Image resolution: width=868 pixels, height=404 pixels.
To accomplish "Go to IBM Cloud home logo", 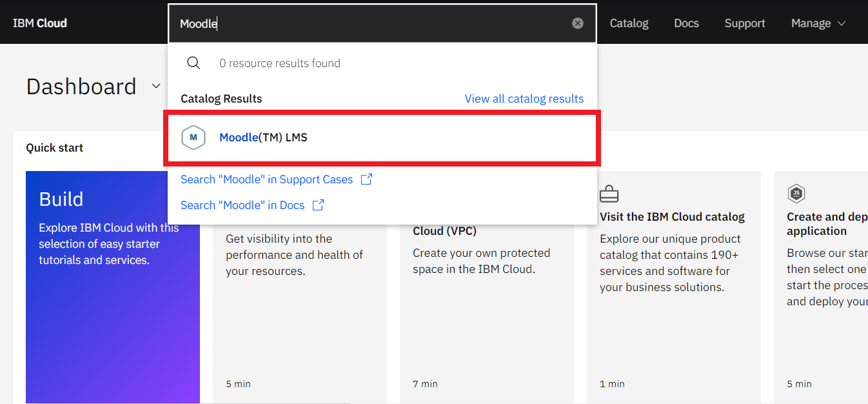I will tap(40, 23).
